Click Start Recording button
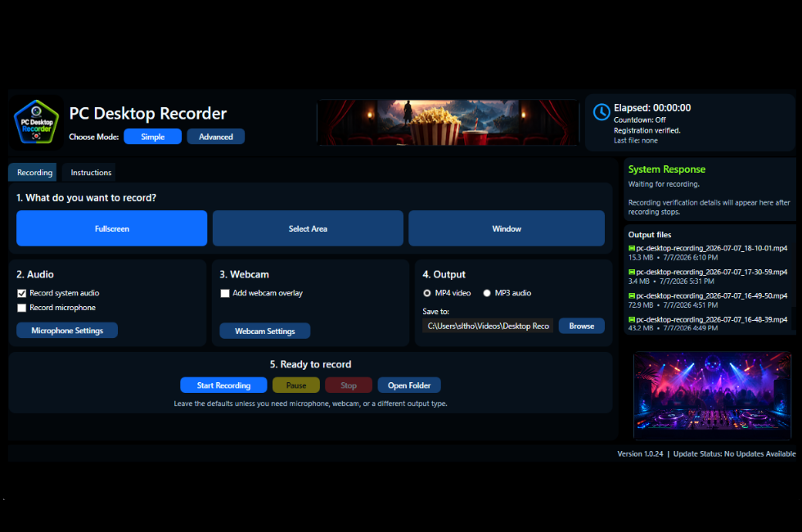The image size is (802, 532). (223, 385)
